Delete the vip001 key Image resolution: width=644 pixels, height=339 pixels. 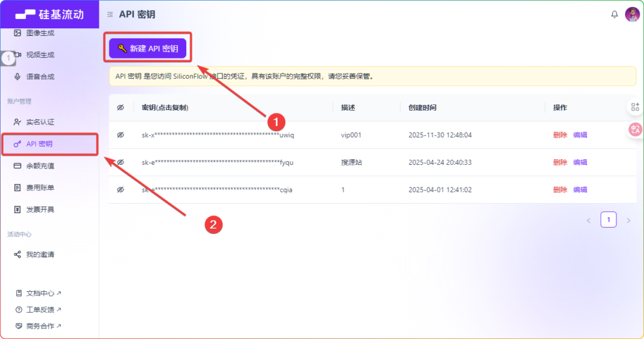[x=560, y=135]
